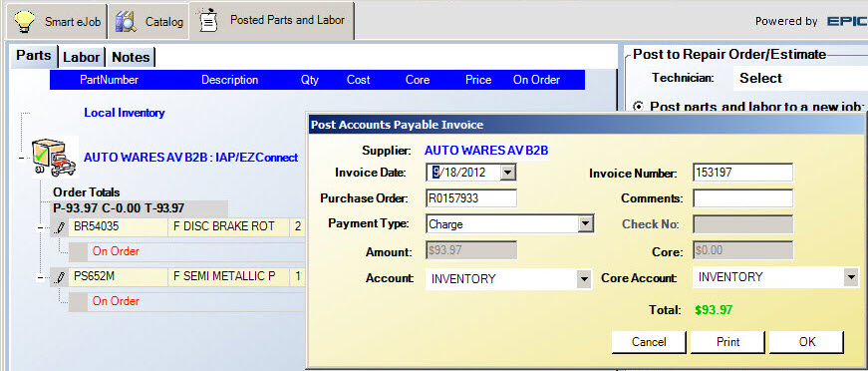This screenshot has width=868, height=371.
Task: Click the Cost column header
Action: tap(358, 80)
